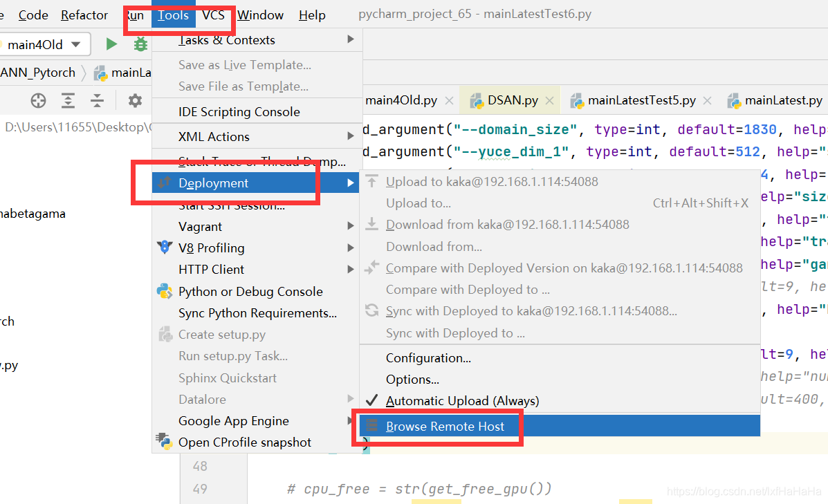Screen dimensions: 828x504
Task: Click the Expand All icon in project panel
Action: pyautogui.click(x=68, y=100)
